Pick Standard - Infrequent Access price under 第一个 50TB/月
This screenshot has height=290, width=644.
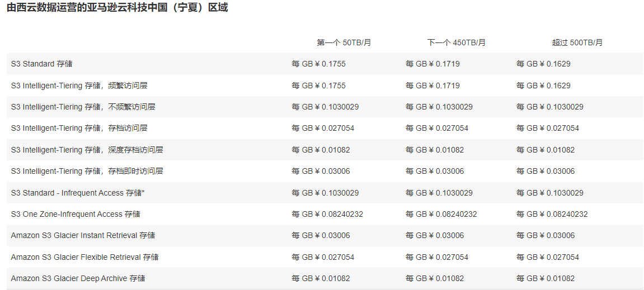click(x=325, y=193)
